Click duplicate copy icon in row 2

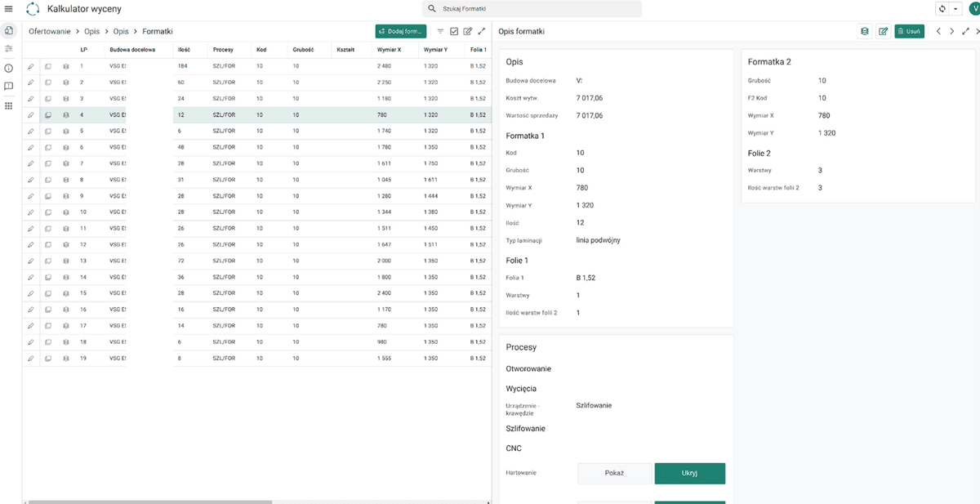click(x=48, y=83)
